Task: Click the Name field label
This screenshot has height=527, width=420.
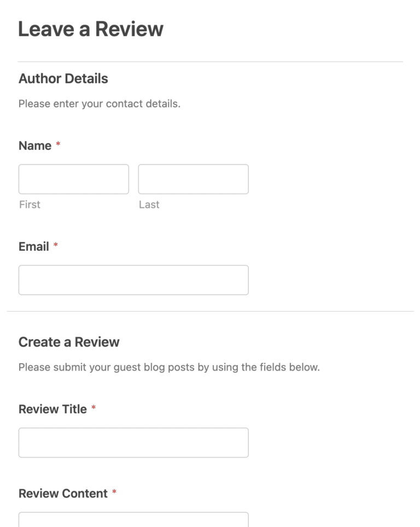Action: (34, 146)
